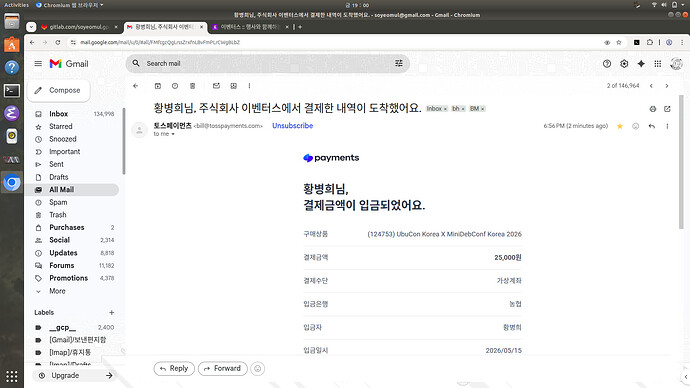The image size is (690, 388).
Task: Open the email in a new window
Action: coord(668,109)
